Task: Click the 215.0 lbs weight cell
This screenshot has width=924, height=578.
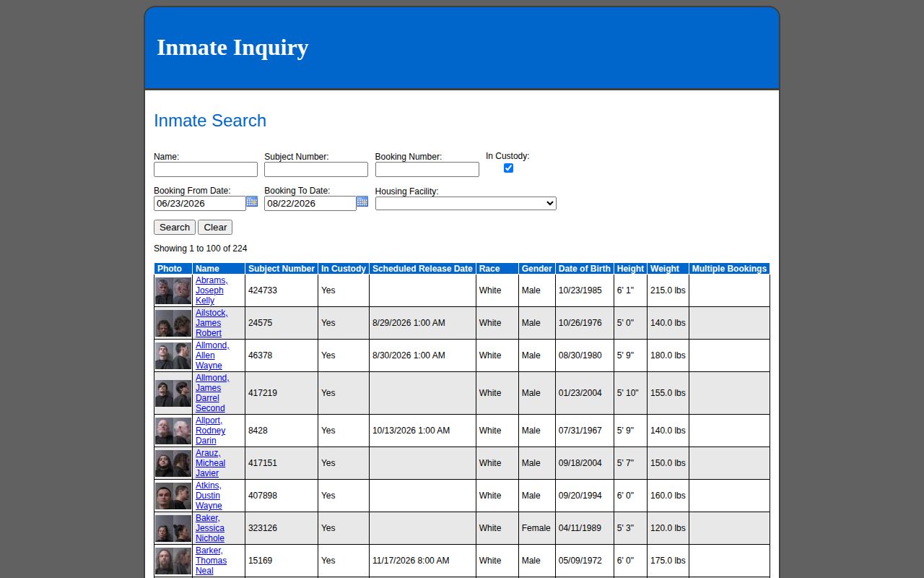Action: tap(668, 290)
